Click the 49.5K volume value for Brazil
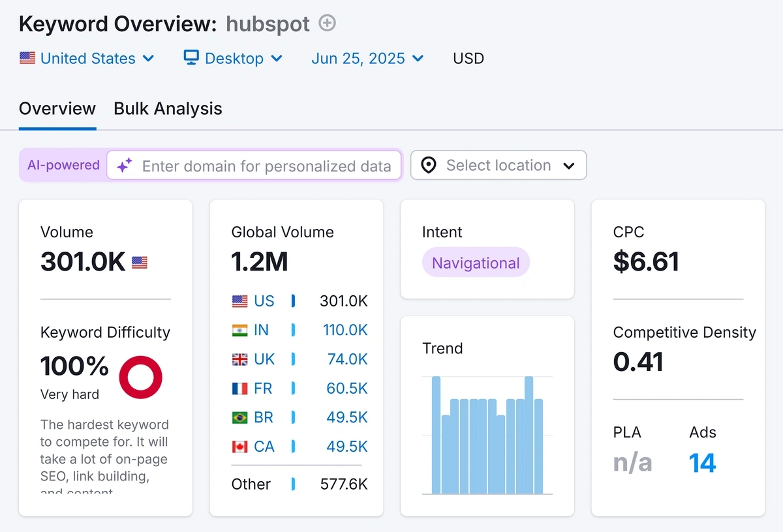Image resolution: width=783 pixels, height=532 pixels. (x=347, y=417)
